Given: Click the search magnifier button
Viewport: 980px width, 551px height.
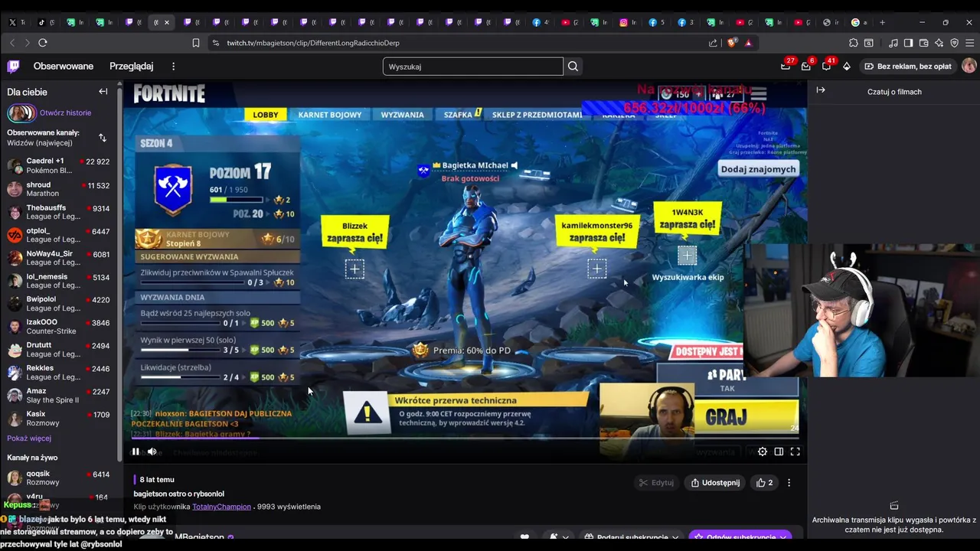Looking at the screenshot, I should tap(573, 67).
